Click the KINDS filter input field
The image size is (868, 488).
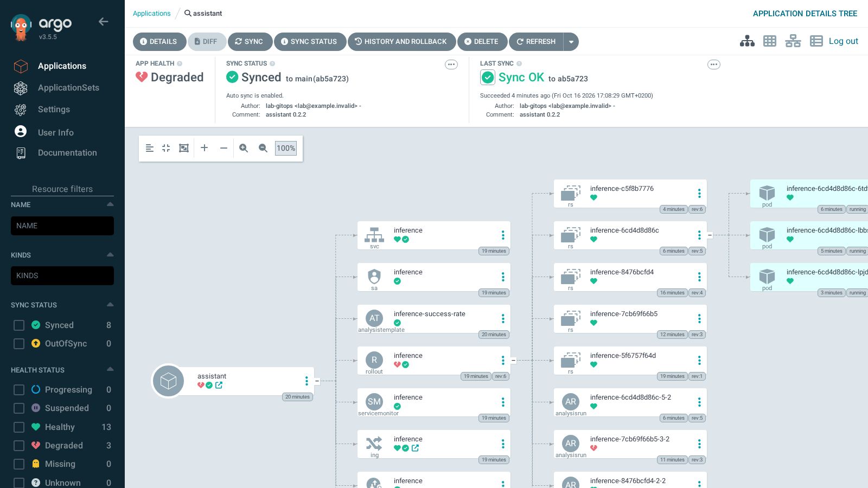pos(62,275)
